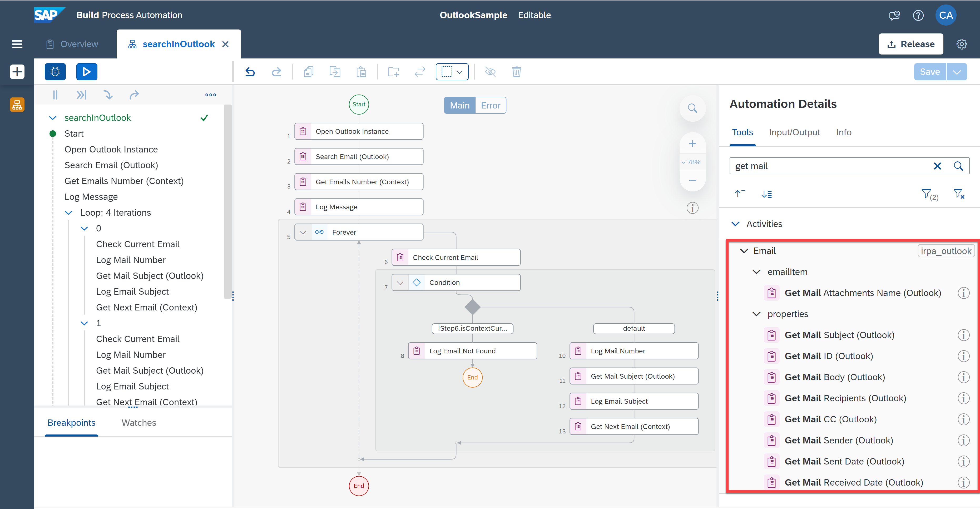Viewport: 980px width, 509px height.
Task: Click the add-to-group folder icon
Action: pyautogui.click(x=393, y=72)
